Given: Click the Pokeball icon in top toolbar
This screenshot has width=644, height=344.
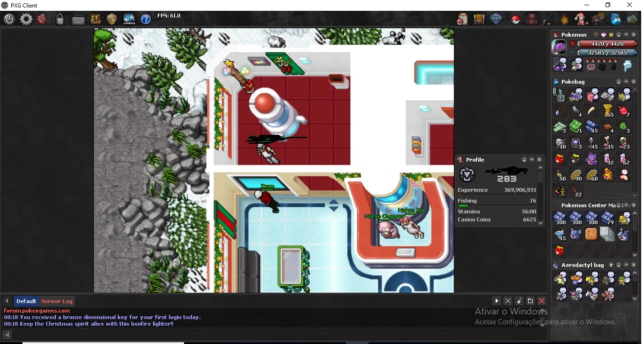Looking at the screenshot, I should coord(515,20).
